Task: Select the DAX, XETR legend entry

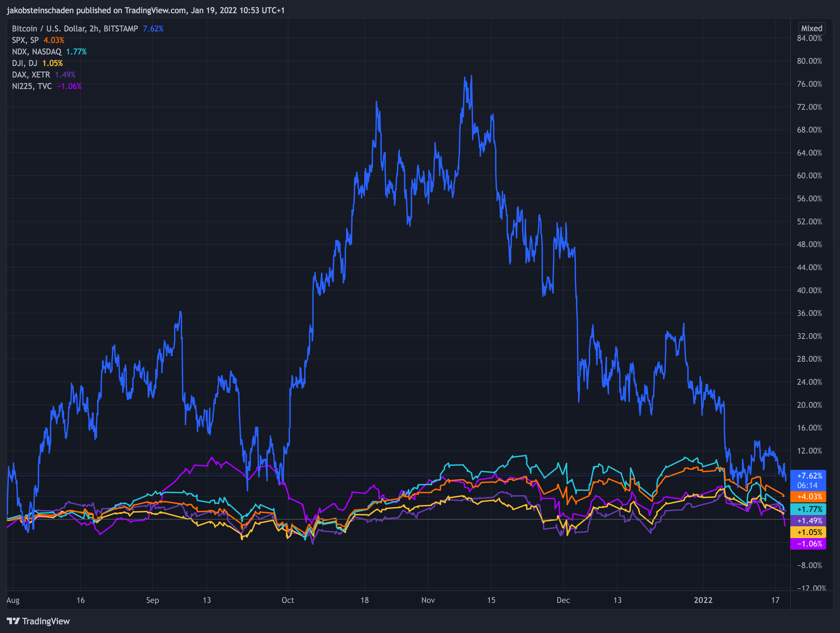Action: point(31,75)
